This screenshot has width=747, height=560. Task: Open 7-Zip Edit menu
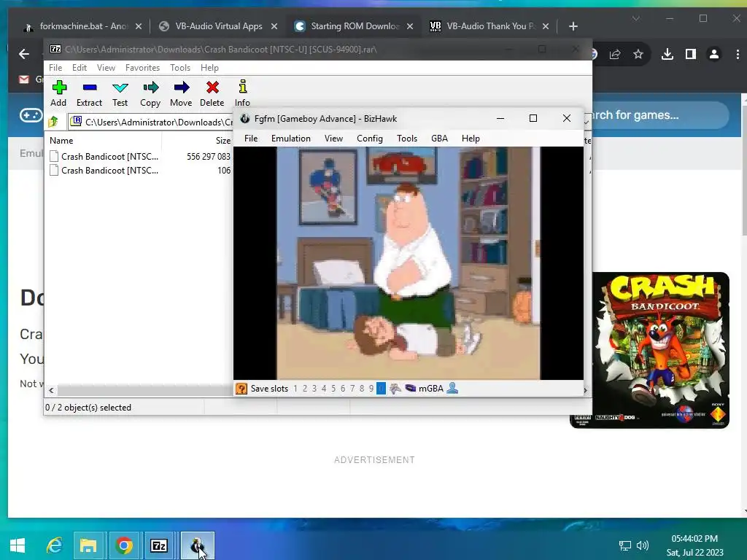(80, 68)
